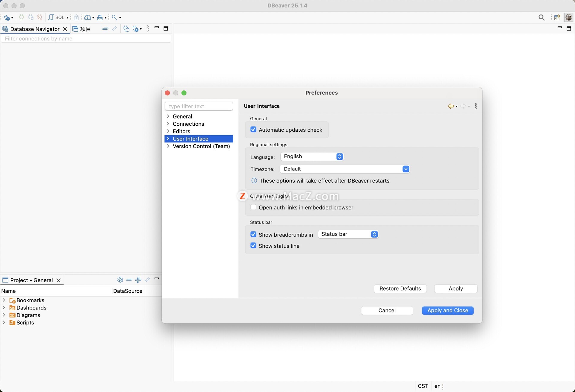
Task: Minimize the Database Navigator panel
Action: click(157, 28)
